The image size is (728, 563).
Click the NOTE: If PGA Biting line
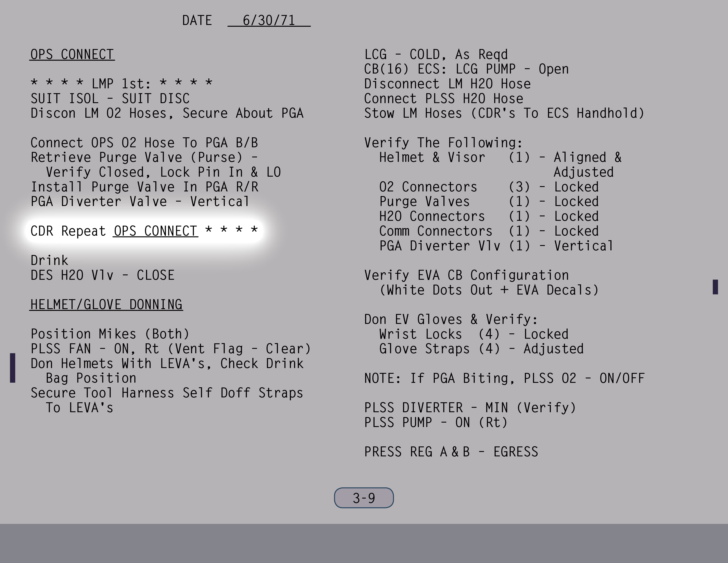coord(504,379)
